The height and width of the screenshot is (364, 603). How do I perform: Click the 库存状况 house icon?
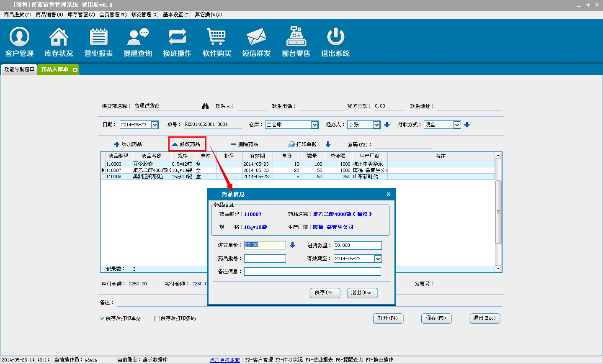click(x=59, y=37)
